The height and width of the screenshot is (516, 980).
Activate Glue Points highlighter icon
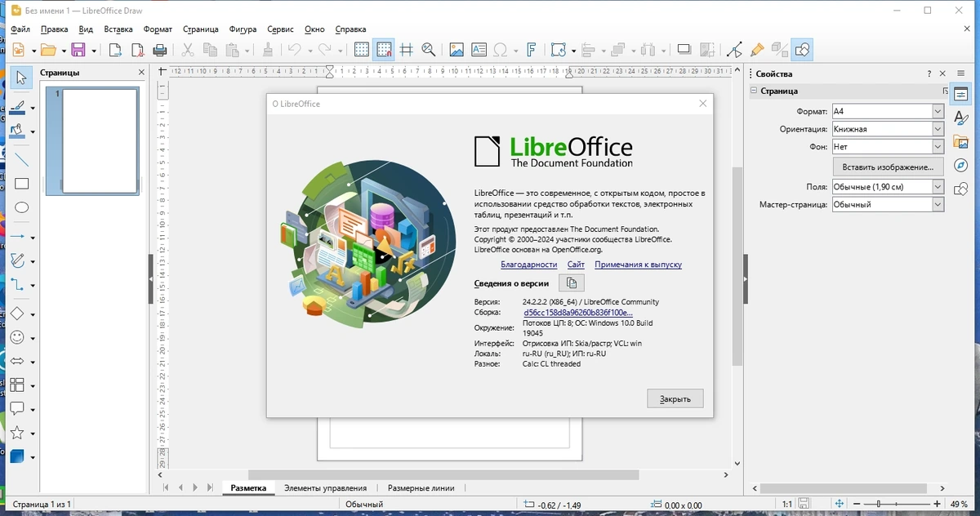coord(757,50)
